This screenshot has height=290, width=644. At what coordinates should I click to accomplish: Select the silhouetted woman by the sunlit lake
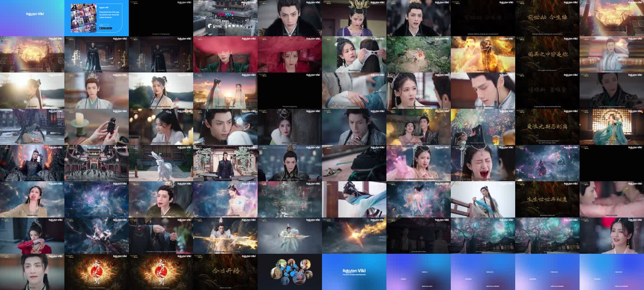coord(32,91)
